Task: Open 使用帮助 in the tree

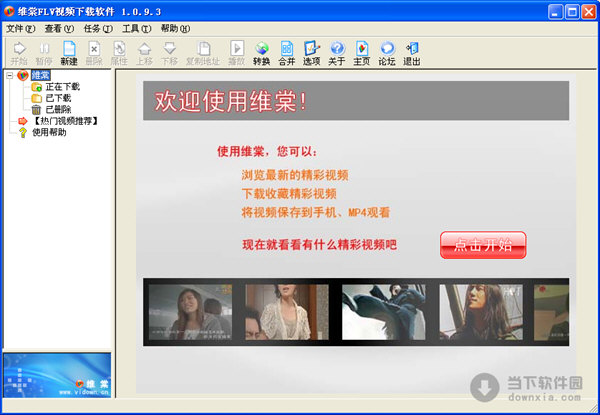Action: click(49, 133)
